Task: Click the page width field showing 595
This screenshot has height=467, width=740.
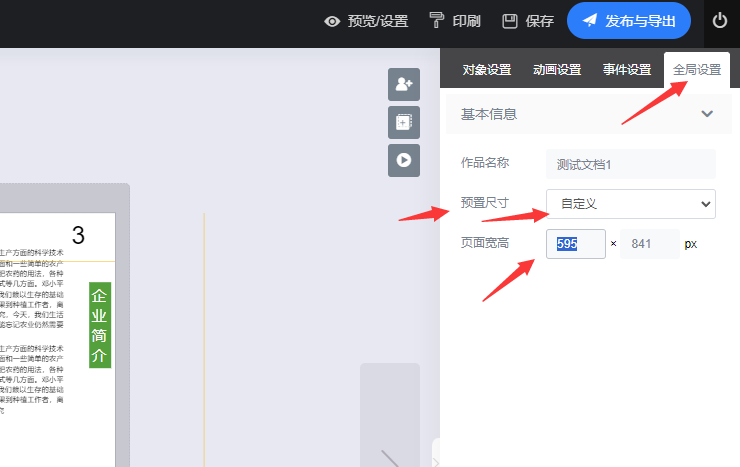Action: point(575,244)
